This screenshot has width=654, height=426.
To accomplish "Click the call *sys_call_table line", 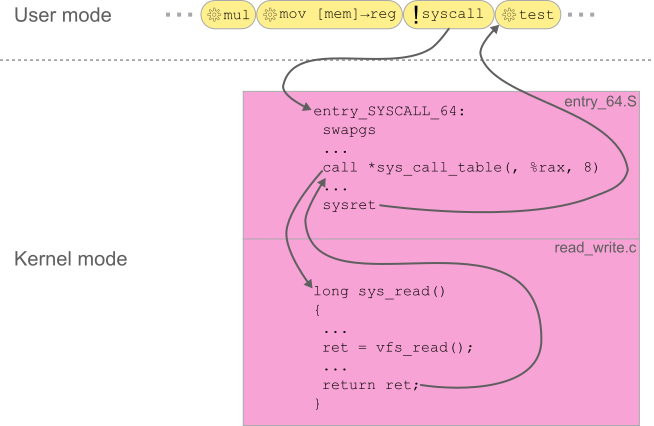I will tap(460, 167).
